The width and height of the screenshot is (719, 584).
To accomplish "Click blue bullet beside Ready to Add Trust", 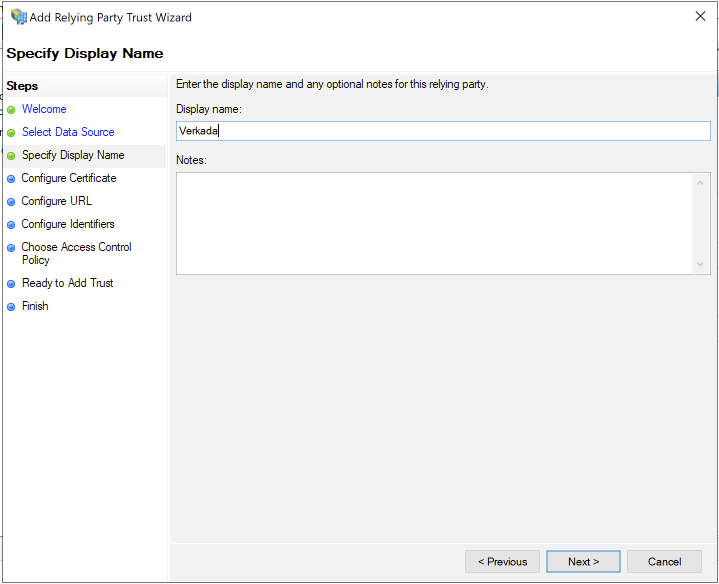I will tap(11, 284).
